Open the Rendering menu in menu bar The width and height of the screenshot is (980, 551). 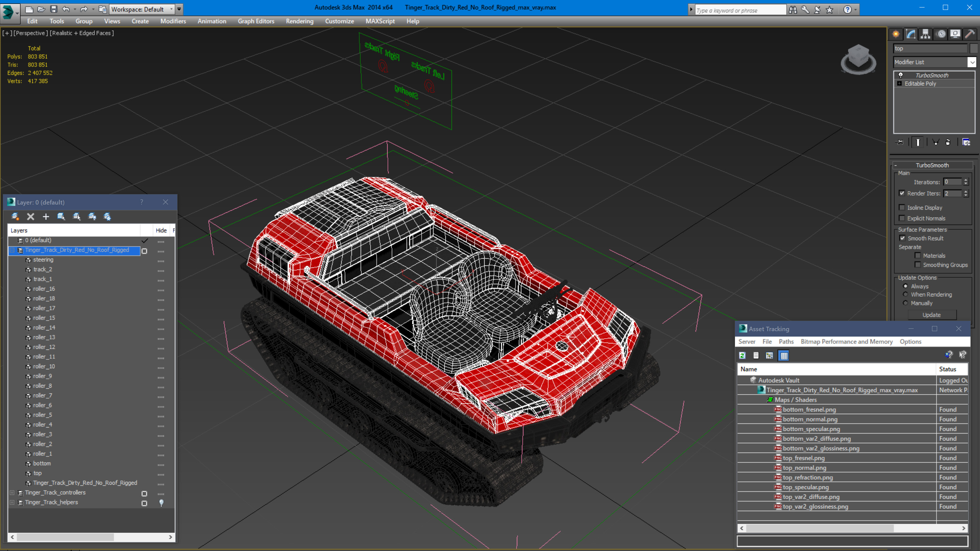(301, 21)
